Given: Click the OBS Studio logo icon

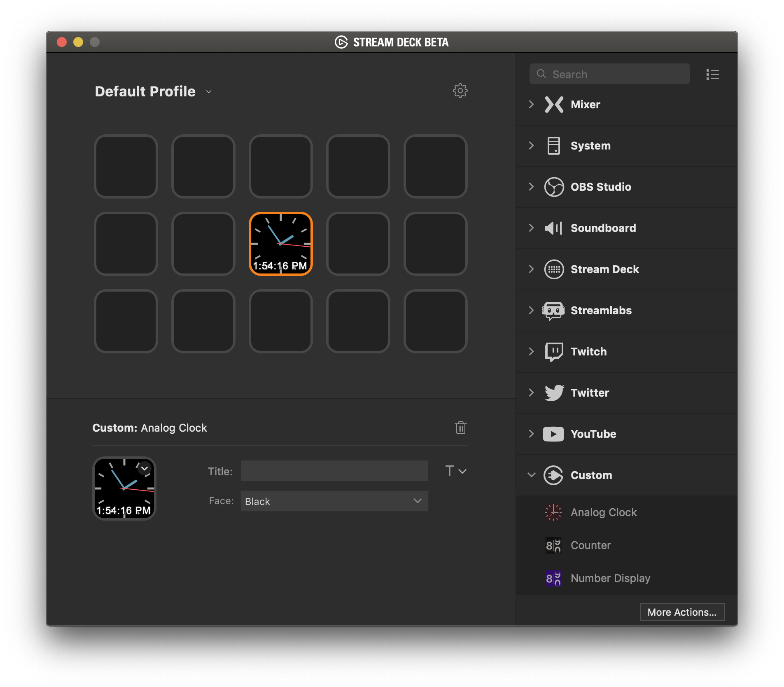Looking at the screenshot, I should pyautogui.click(x=554, y=187).
